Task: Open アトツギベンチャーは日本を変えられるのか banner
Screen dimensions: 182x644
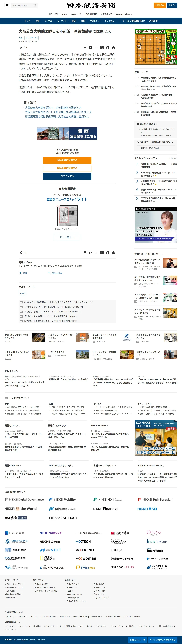Action: click(156, 438)
